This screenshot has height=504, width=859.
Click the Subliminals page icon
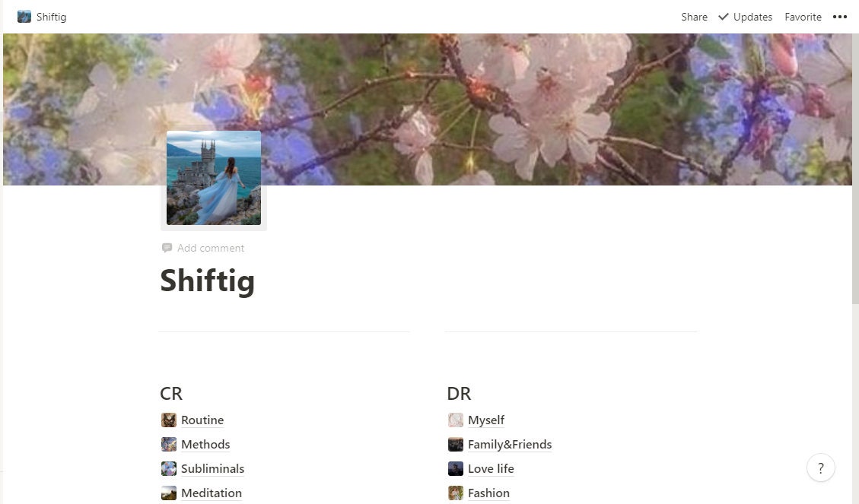pos(169,468)
